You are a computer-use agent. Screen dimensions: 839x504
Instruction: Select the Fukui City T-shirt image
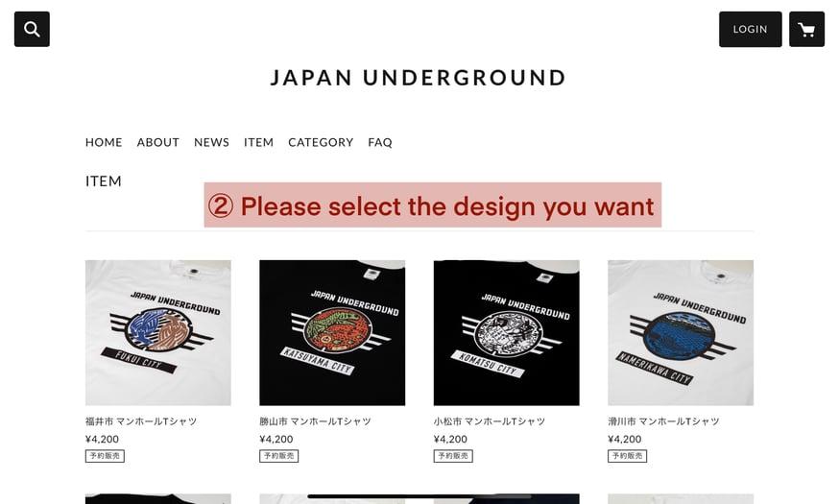(x=157, y=333)
